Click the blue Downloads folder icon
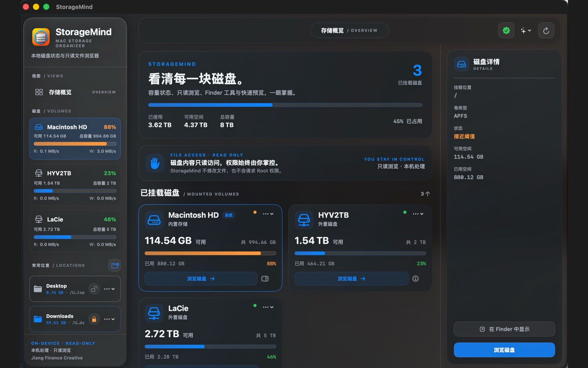 click(x=38, y=319)
